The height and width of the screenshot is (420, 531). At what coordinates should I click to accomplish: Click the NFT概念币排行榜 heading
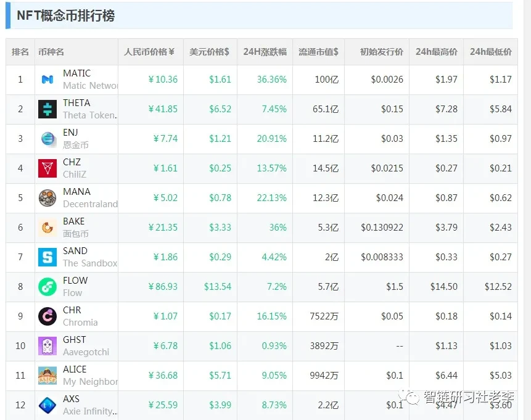click(66, 15)
